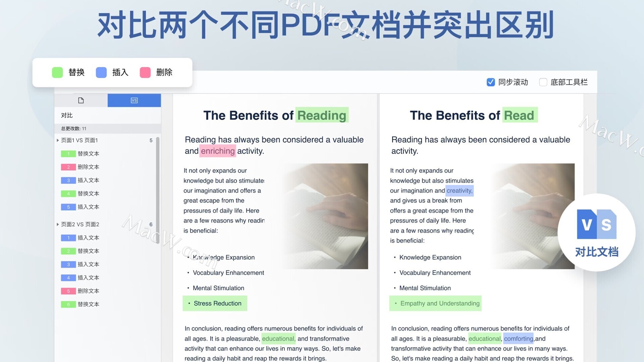Toggle 底部工具栏 checkbox option

(x=543, y=81)
